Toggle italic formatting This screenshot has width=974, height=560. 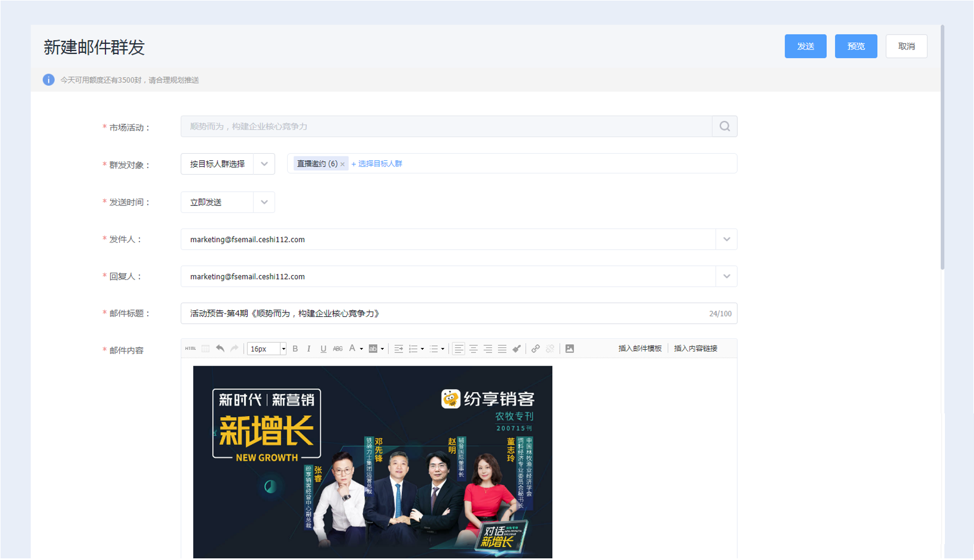tap(309, 349)
